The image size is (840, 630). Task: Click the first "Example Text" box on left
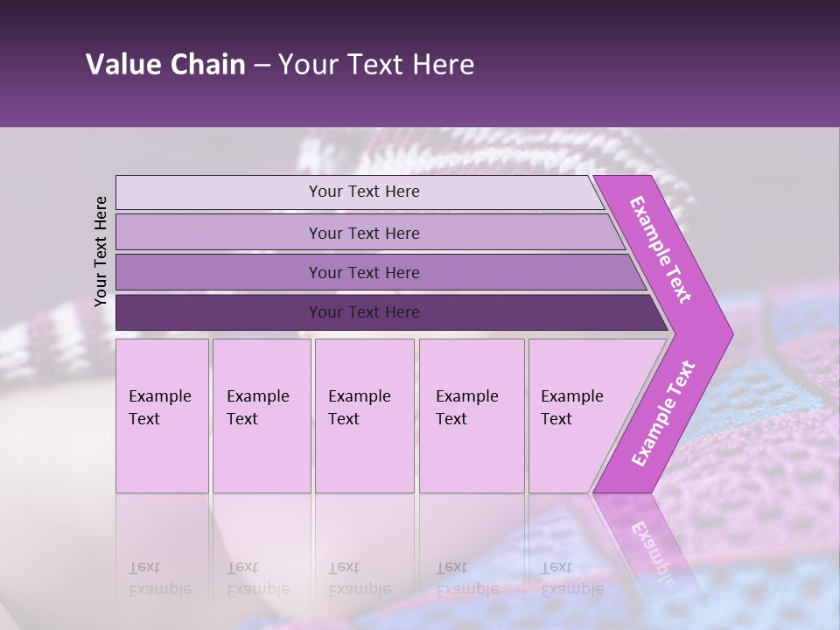coord(162,416)
